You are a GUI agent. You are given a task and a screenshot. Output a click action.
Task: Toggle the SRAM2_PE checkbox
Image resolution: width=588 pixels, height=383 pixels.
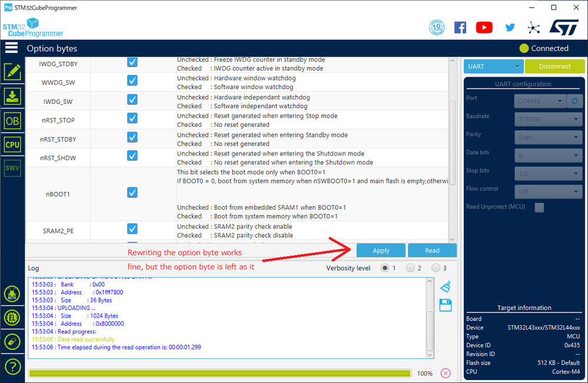tap(132, 229)
